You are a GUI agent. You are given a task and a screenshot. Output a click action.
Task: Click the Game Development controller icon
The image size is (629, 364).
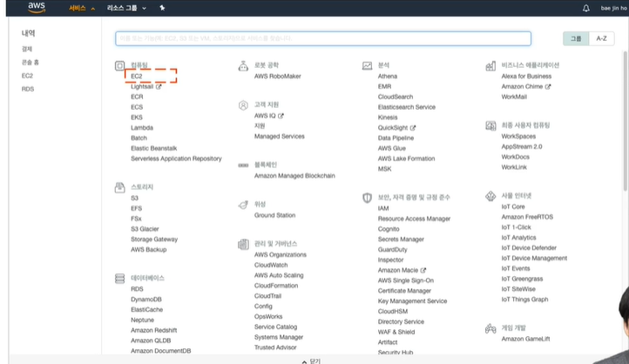point(490,328)
